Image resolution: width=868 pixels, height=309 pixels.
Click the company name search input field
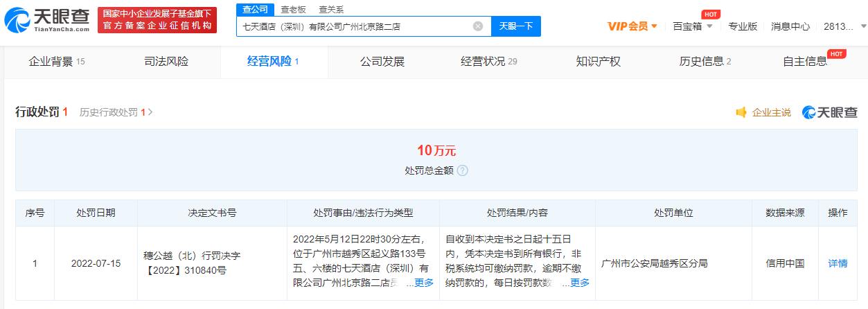click(x=353, y=26)
